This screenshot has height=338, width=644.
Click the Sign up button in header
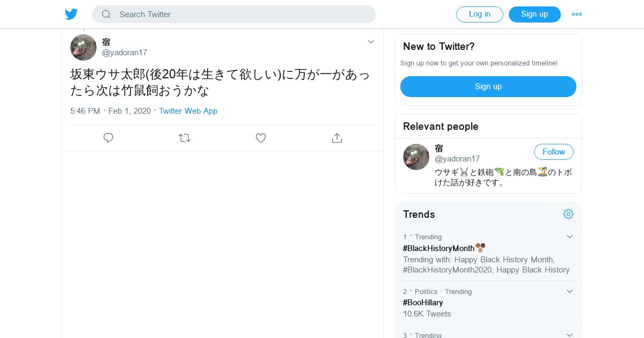[535, 14]
